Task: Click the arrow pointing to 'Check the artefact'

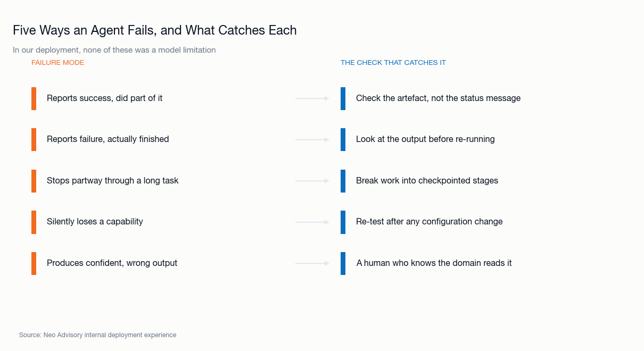Action: tap(312, 98)
